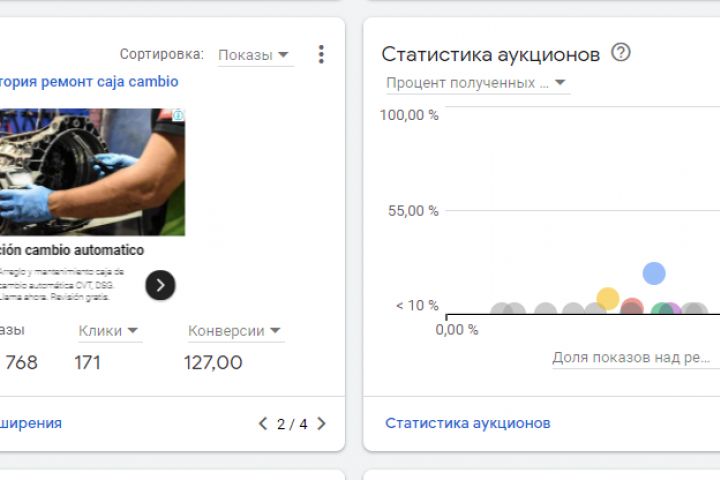Open the Доля показов над ре… axis dropdown
The width and height of the screenshot is (720, 480).
click(x=634, y=357)
